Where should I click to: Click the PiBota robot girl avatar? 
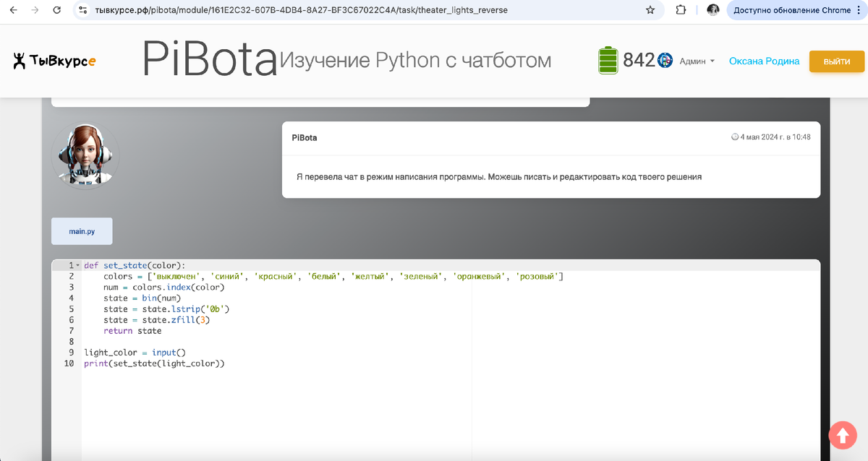pos(85,155)
